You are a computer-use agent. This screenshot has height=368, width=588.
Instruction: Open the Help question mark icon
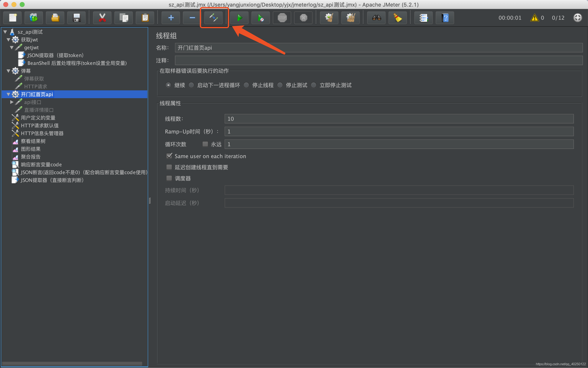445,18
